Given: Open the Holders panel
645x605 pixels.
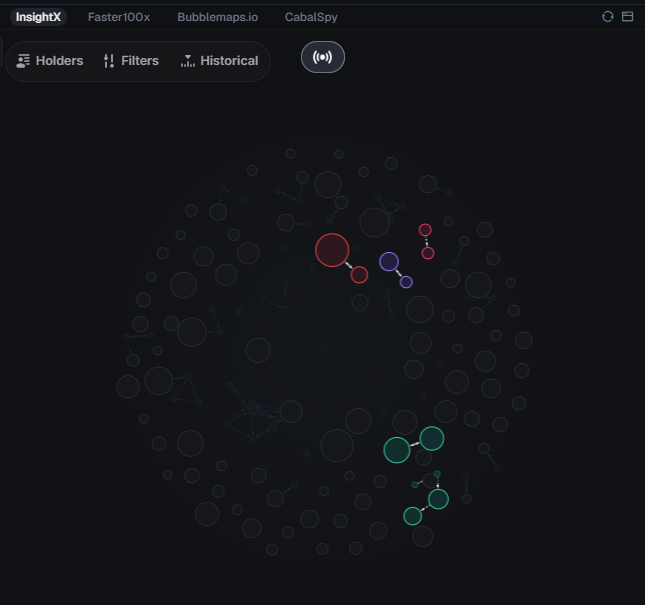Looking at the screenshot, I should [x=50, y=61].
